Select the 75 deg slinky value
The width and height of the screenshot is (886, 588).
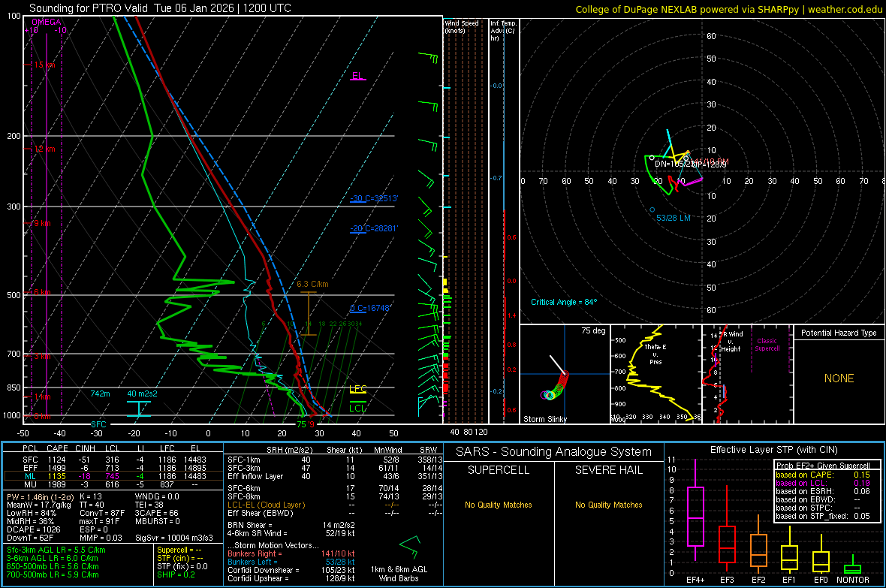point(593,330)
